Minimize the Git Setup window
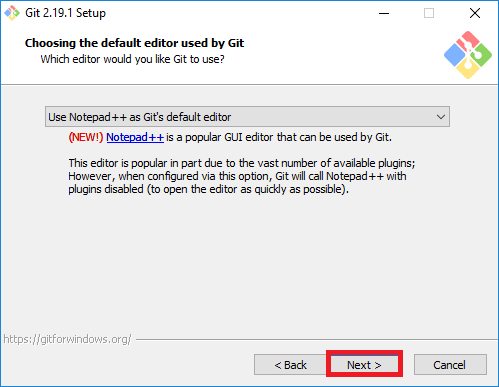Viewport: 499px width, 387px height. click(384, 13)
